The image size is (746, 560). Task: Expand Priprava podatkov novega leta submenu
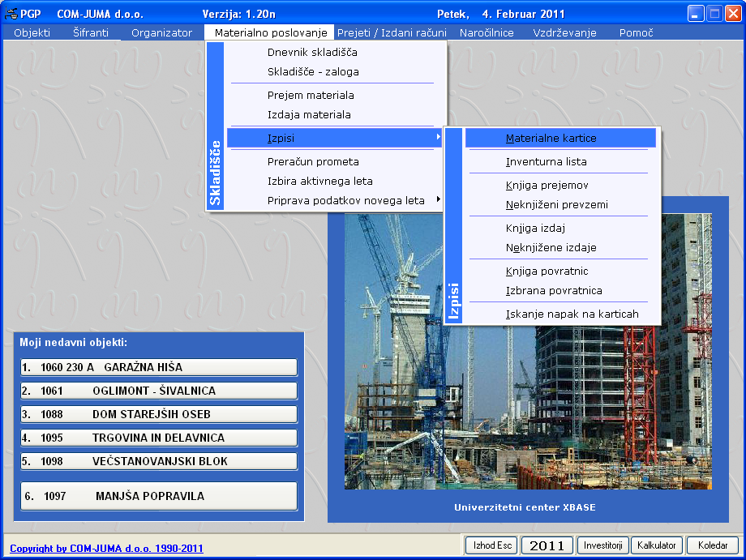click(x=438, y=200)
